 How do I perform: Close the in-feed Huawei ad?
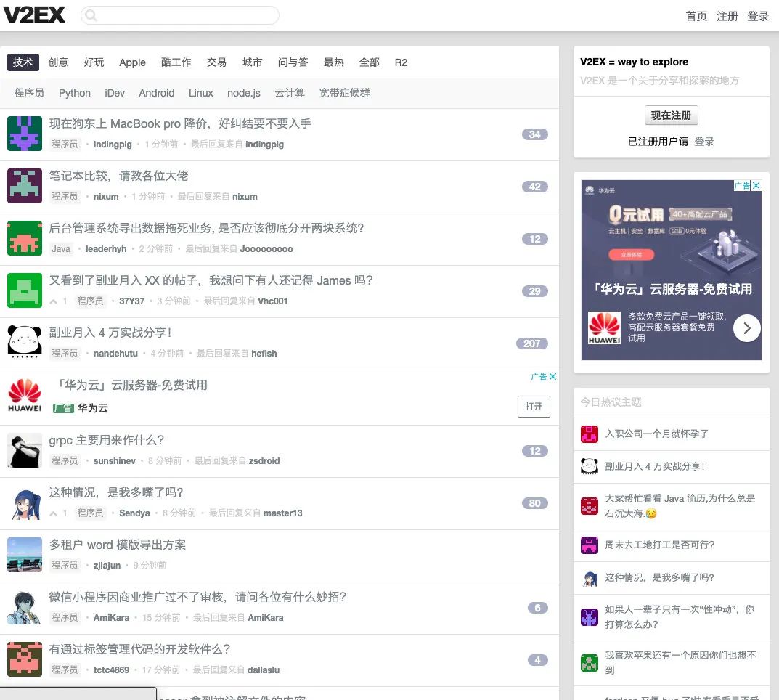click(552, 377)
